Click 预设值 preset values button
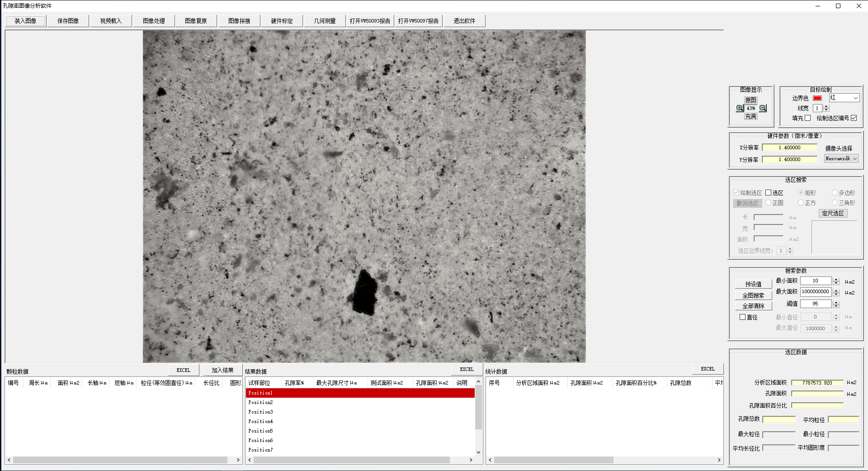868x471 pixels. pos(753,284)
